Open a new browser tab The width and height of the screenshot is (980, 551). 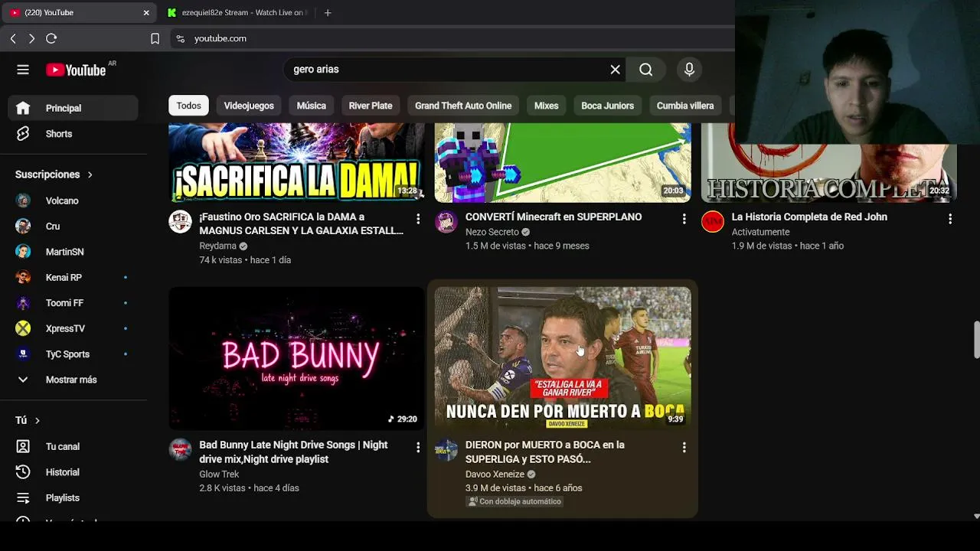tap(328, 12)
